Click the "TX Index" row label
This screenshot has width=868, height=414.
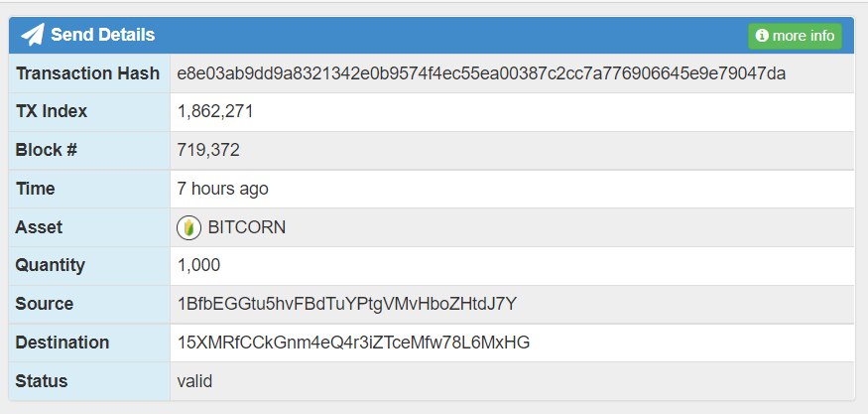tap(52, 112)
